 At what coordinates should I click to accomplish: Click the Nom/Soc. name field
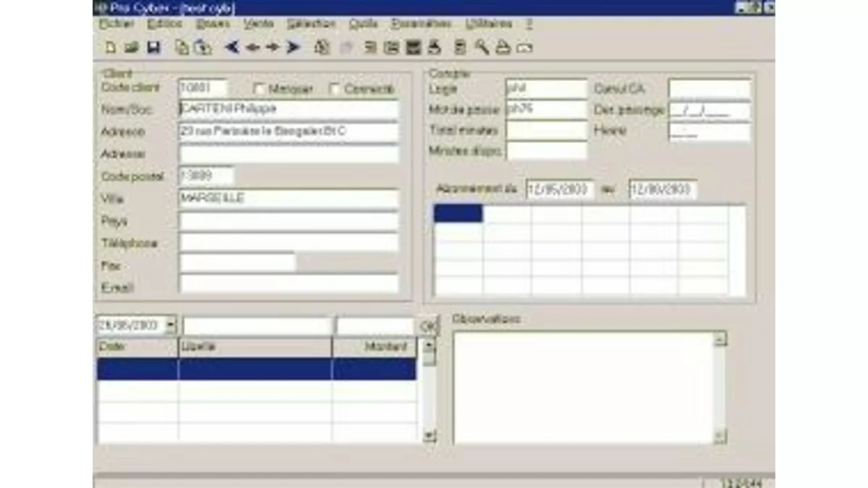click(x=289, y=109)
